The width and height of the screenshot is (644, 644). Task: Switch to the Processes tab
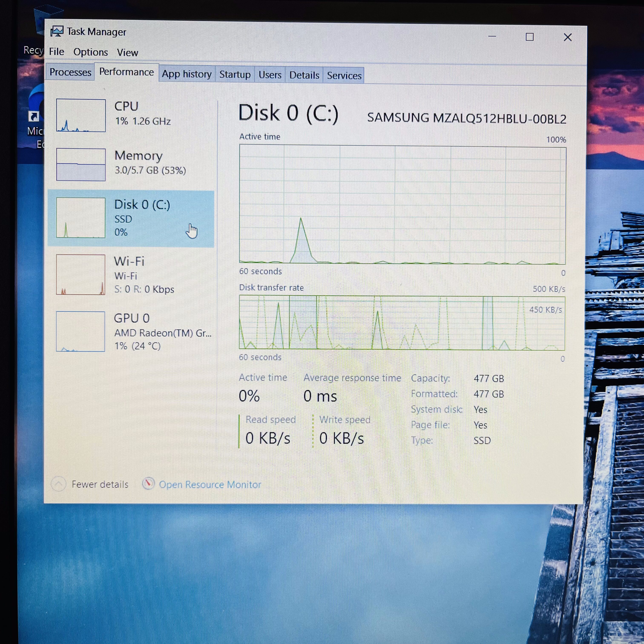pos(70,72)
